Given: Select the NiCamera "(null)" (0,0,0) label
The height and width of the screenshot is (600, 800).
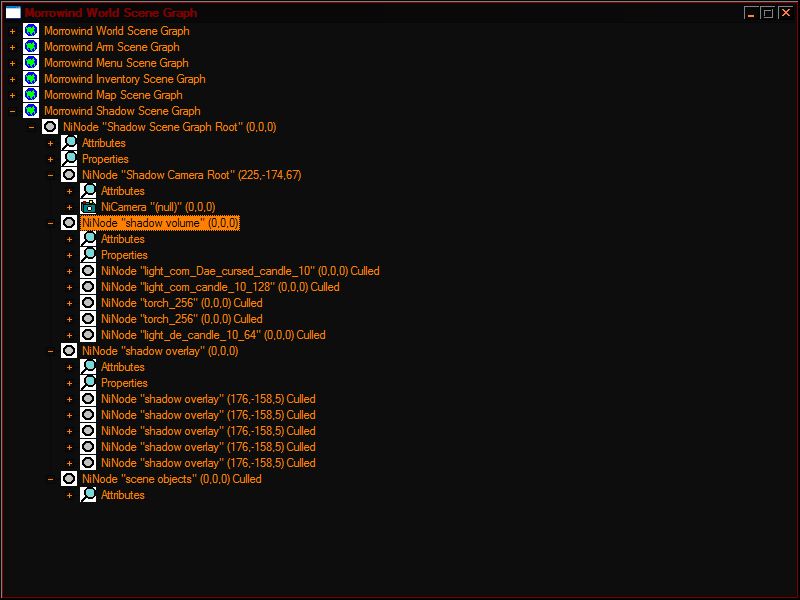Looking at the screenshot, I should pyautogui.click(x=158, y=207).
